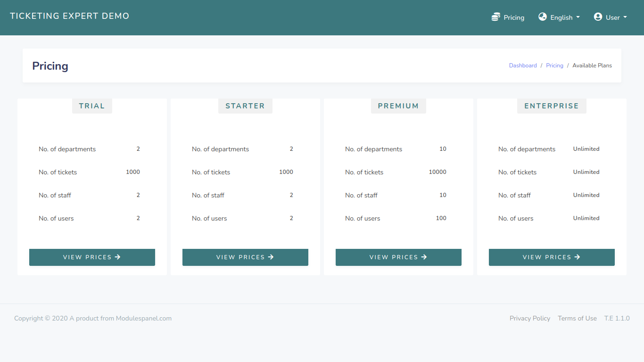Click the arrow icon in Trial's View Prices button
Screen dimensions: 644x362
[118, 257]
